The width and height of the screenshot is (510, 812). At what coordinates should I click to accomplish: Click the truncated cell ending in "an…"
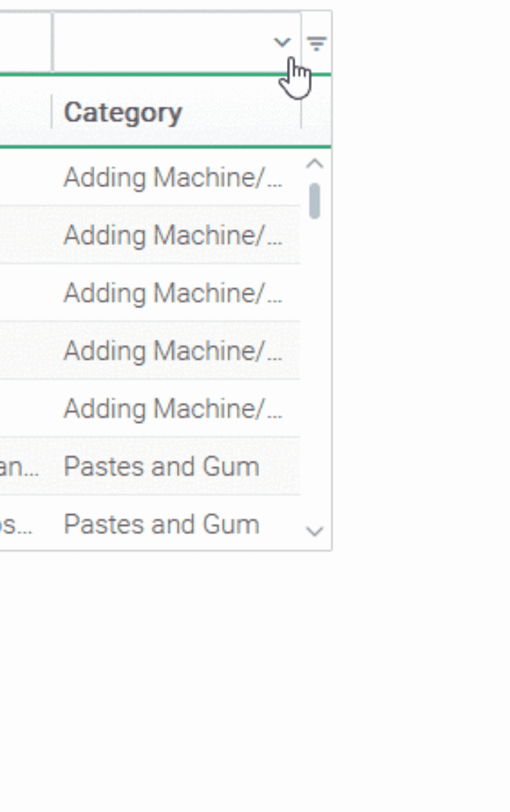click(x=26, y=467)
